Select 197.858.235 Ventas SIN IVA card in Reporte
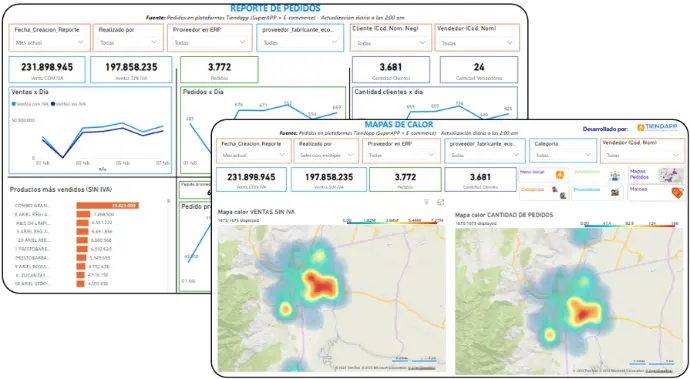 pos(131,70)
